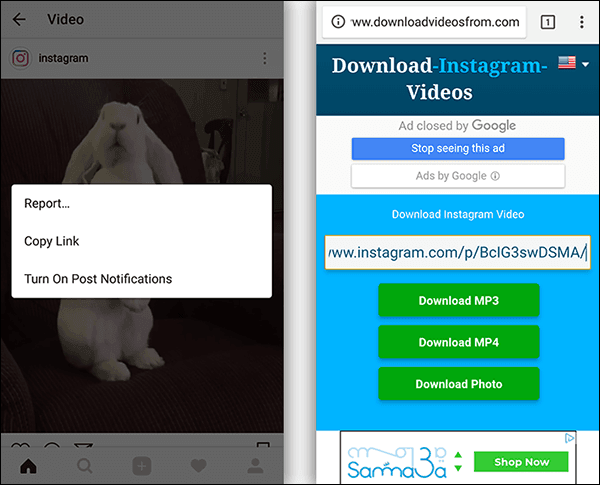Click the downloadvideosfrom.com address bar
Image resolution: width=600 pixels, height=485 pixels.
point(424,22)
